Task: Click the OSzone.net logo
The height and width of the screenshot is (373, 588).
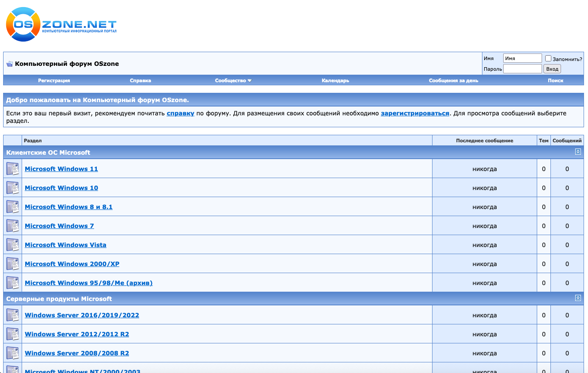Action: point(61,24)
